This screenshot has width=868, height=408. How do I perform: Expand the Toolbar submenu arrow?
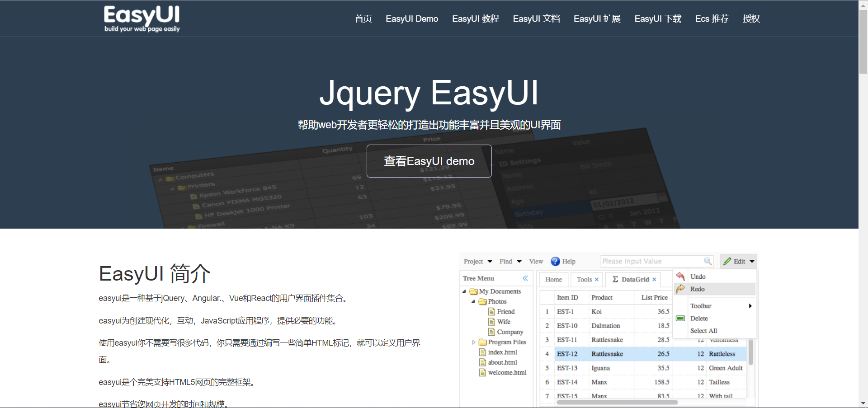750,306
